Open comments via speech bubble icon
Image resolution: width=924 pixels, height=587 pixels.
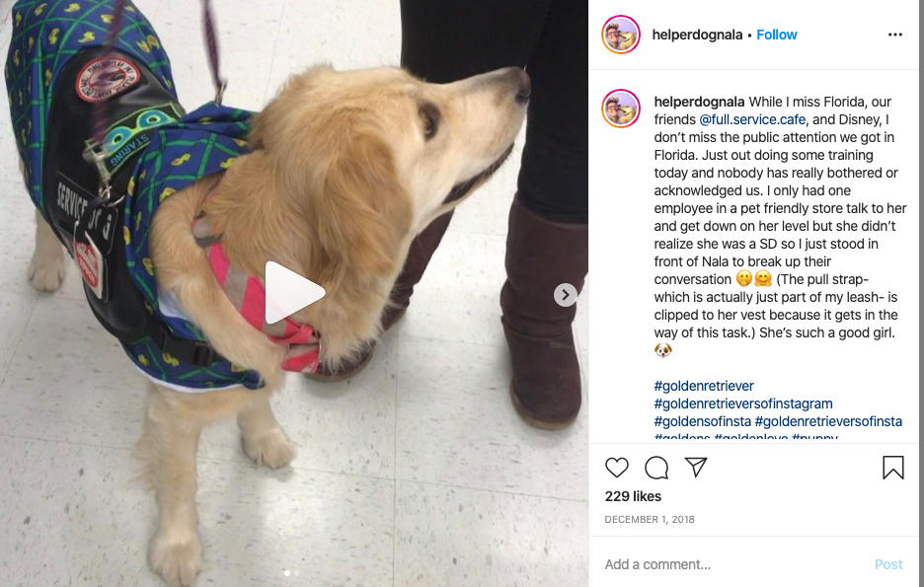[656, 468]
